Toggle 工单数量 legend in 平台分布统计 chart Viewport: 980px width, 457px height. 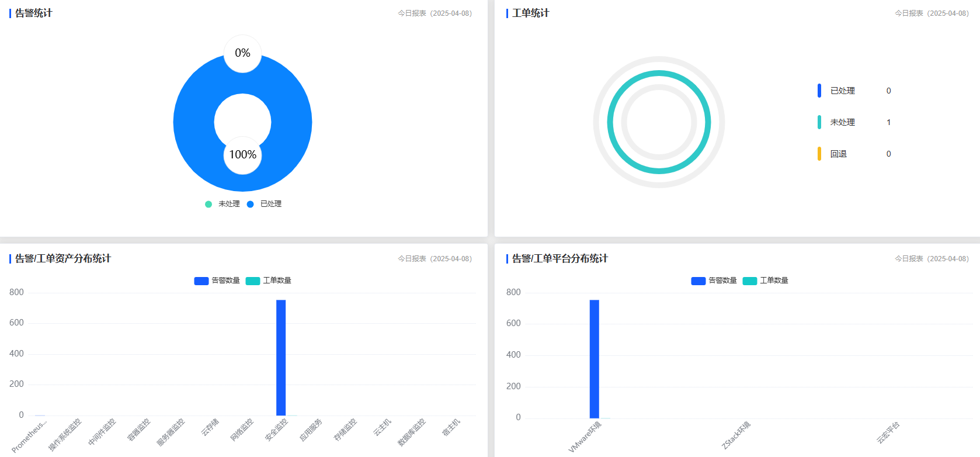coord(766,281)
